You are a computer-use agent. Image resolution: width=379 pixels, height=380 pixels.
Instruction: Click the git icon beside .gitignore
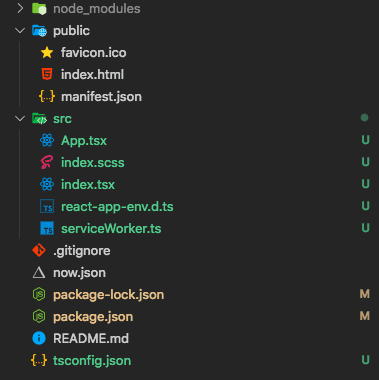[x=39, y=250]
